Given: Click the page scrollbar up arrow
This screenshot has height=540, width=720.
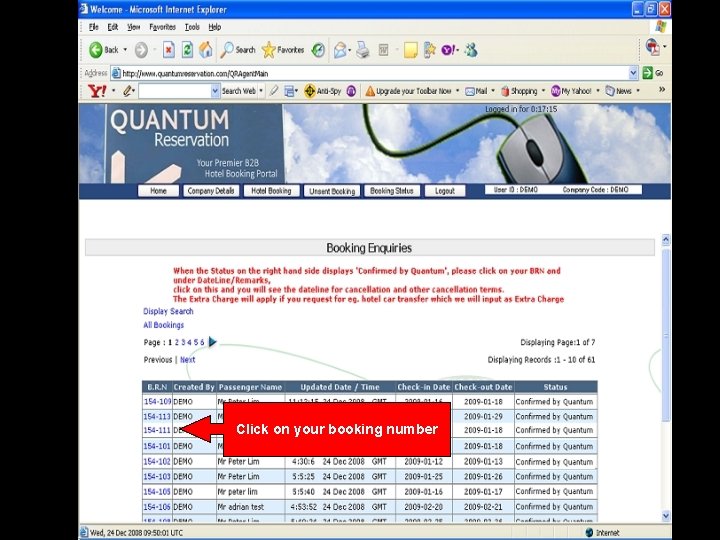Looking at the screenshot, I should [666, 240].
